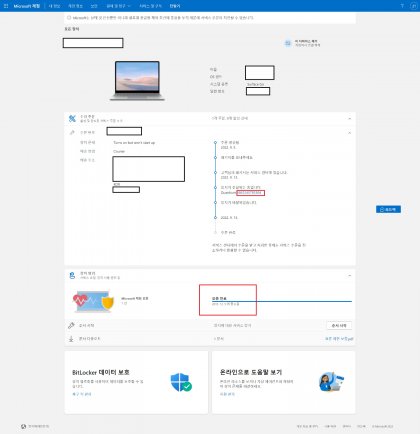Click the heart and shield warranty illustration
Viewport: 420px width, 434px height.
coord(93,301)
